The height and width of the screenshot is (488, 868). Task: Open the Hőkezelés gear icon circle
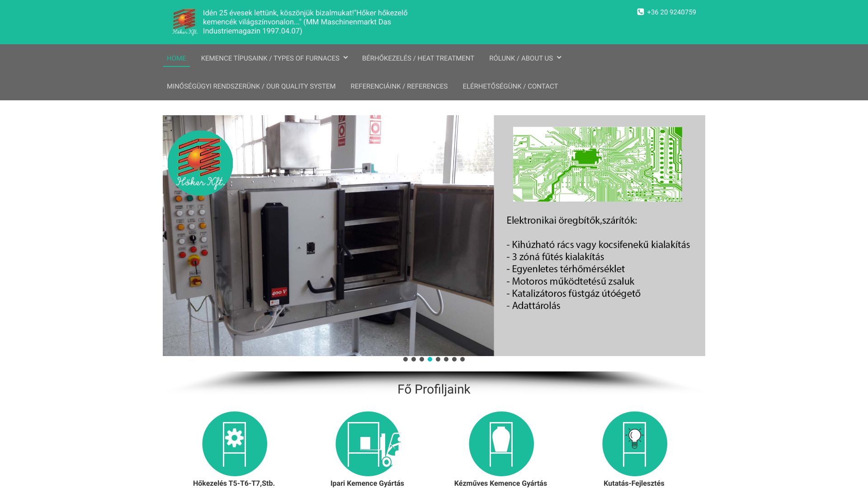(235, 444)
